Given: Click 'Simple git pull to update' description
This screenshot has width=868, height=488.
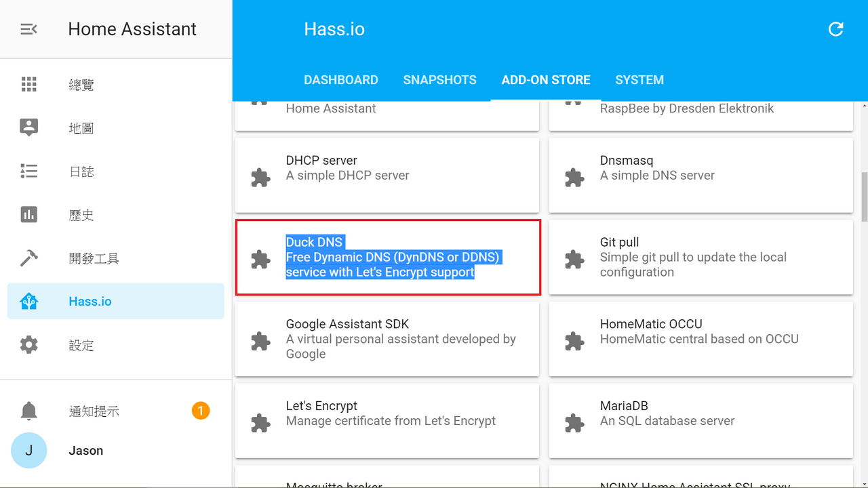Looking at the screenshot, I should 693,265.
